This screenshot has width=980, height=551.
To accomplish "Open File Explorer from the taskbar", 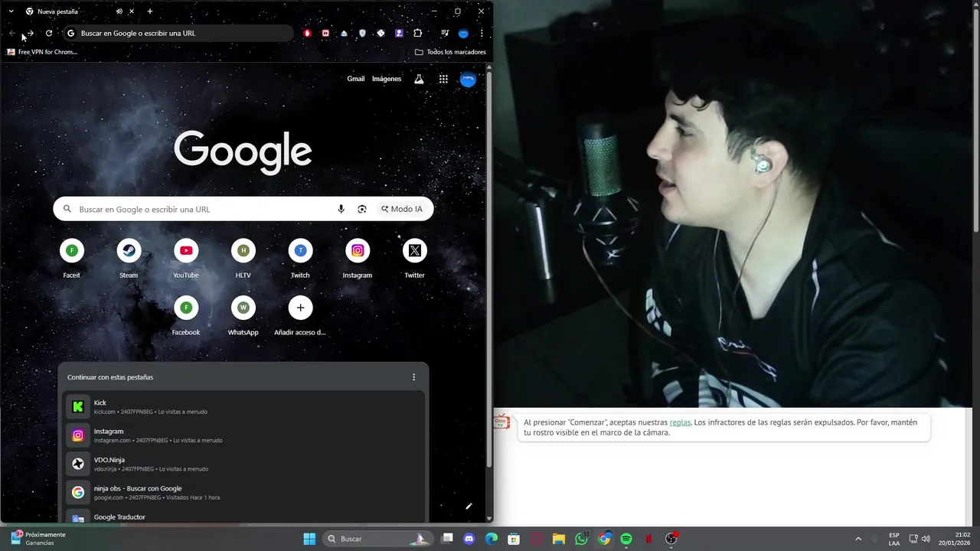I will (559, 539).
